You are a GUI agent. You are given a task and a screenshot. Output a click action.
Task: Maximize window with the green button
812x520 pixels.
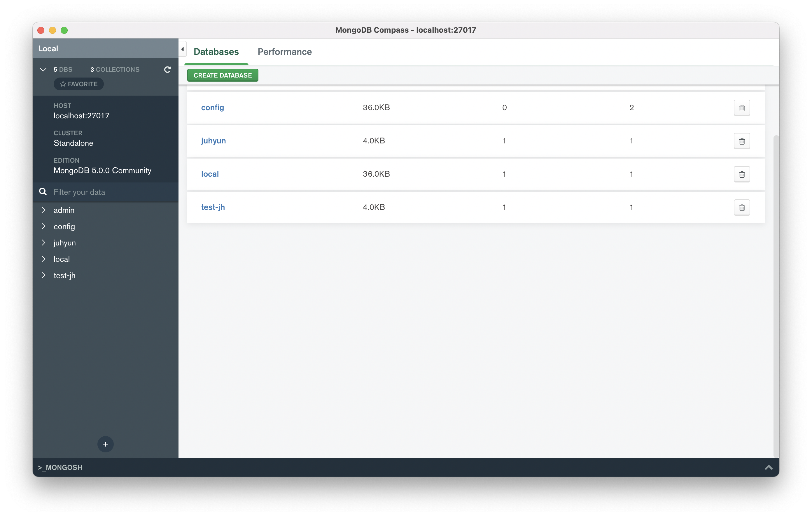(x=64, y=30)
